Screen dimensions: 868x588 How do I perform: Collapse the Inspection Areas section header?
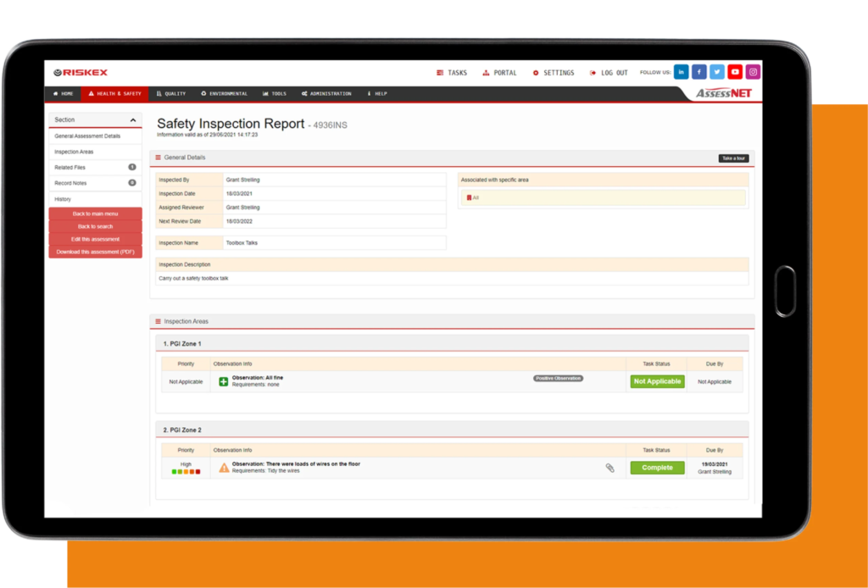158,322
